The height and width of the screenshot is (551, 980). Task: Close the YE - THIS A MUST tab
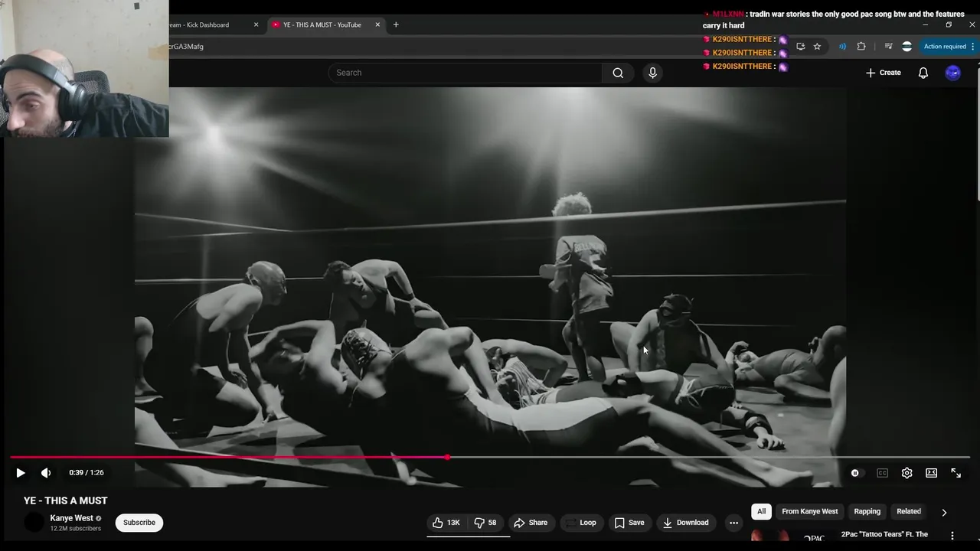(x=377, y=24)
